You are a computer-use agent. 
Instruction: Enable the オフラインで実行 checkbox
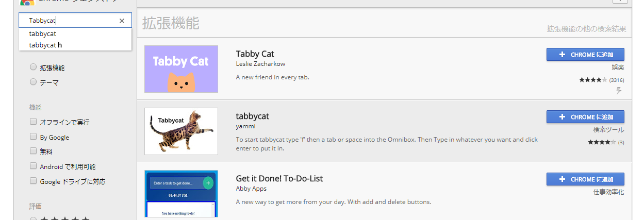tap(34, 122)
